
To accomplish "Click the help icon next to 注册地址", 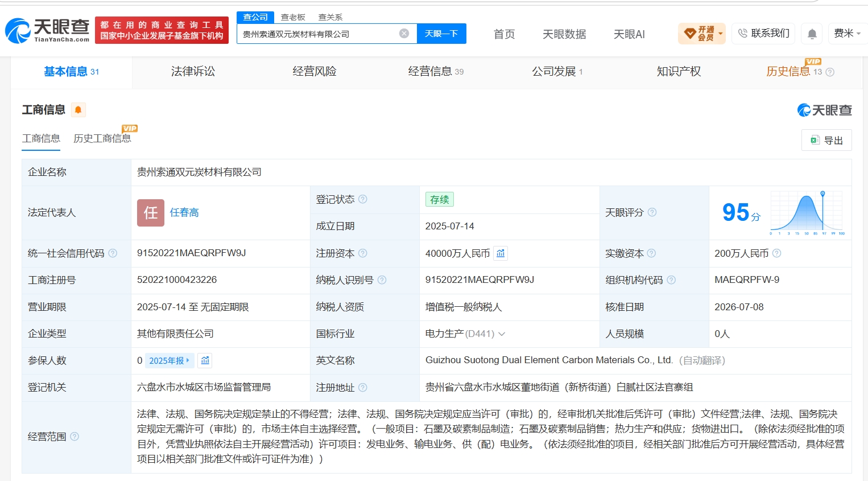I will pos(363,388).
